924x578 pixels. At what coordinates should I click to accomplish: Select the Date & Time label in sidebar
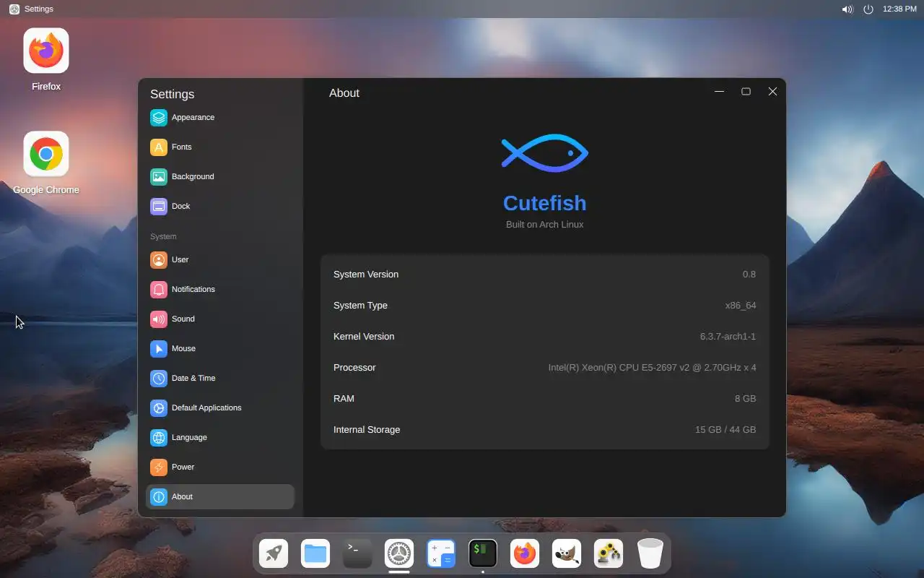point(193,378)
